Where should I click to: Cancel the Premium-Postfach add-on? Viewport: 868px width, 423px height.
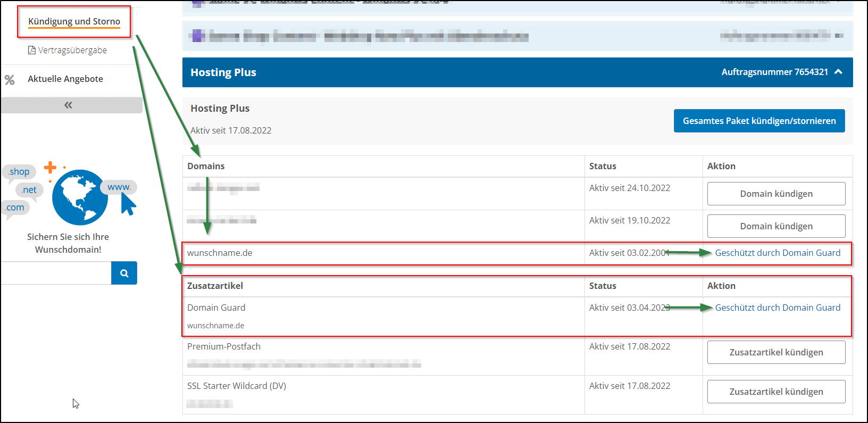tap(776, 352)
